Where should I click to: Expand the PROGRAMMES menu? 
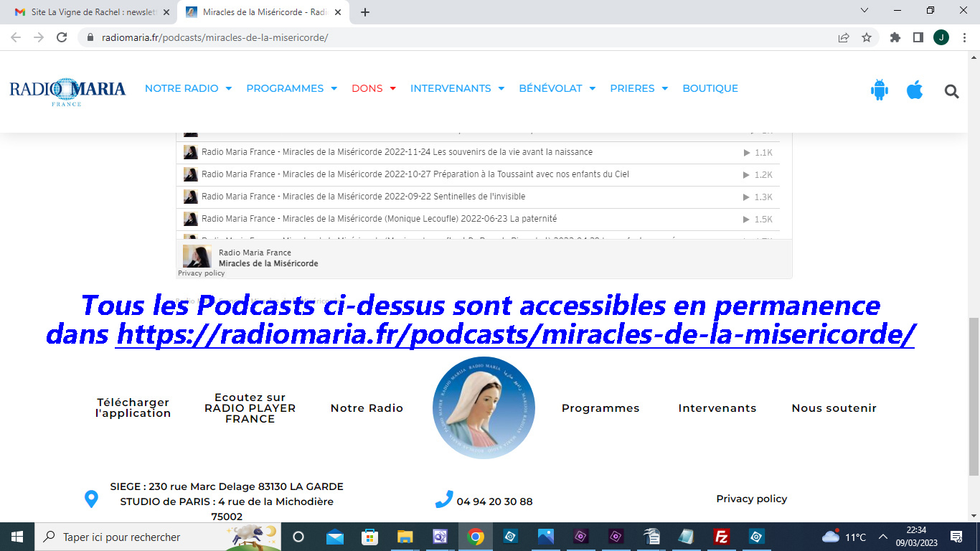[292, 88]
